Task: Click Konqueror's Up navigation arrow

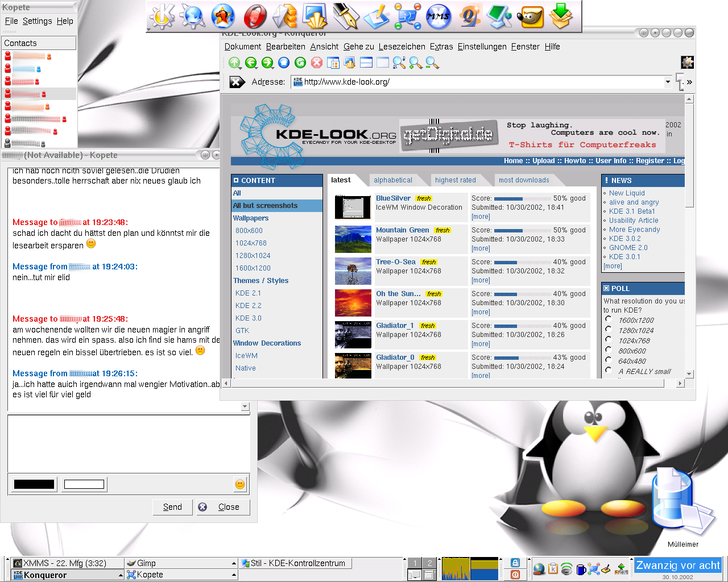Action: point(234,63)
